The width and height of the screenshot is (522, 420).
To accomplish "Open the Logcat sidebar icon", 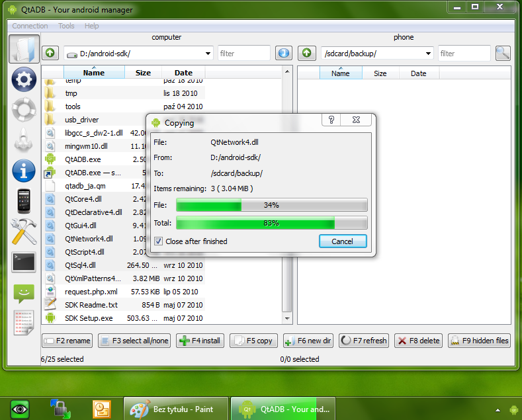I will click(x=24, y=323).
